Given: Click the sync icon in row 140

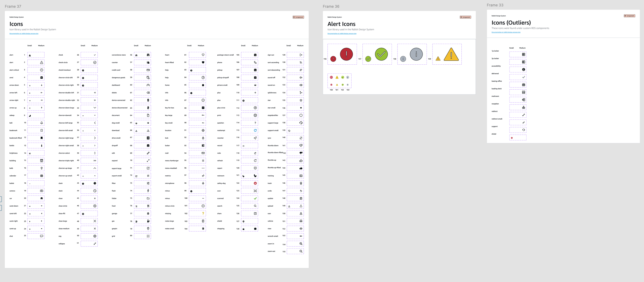Looking at the screenshot, I should pyautogui.click(x=301, y=138).
